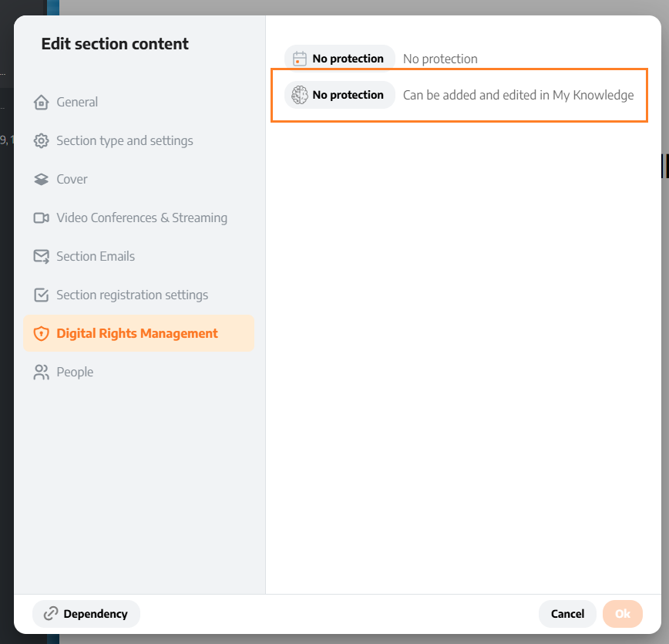Image resolution: width=669 pixels, height=644 pixels.
Task: Click the envelope icon for Section Emails
Action: pyautogui.click(x=42, y=256)
